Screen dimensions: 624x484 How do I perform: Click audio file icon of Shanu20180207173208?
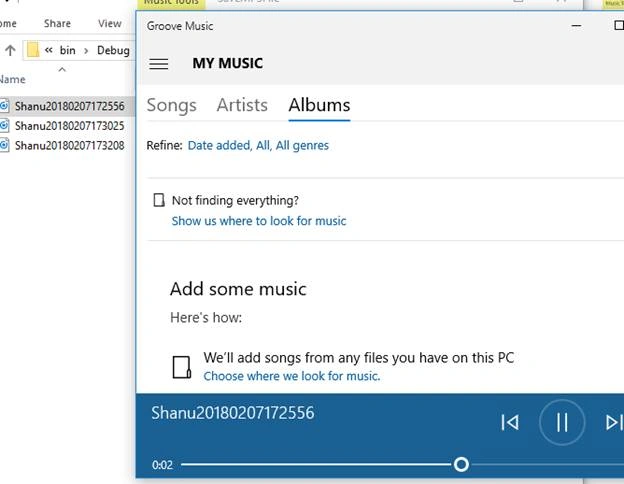[4, 145]
